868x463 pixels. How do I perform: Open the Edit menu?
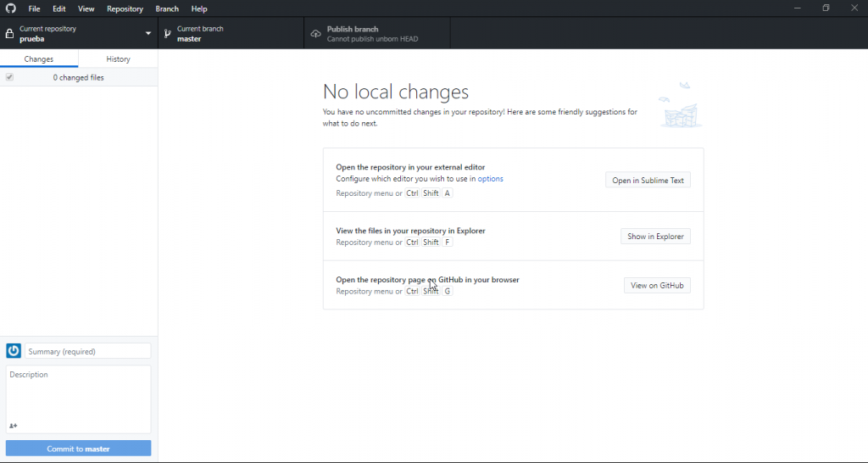(x=59, y=8)
